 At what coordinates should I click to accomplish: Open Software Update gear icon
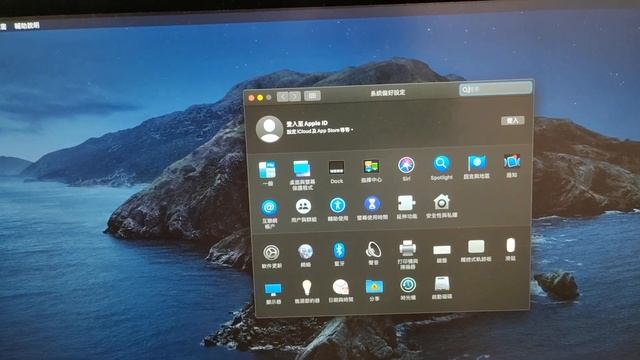point(271,253)
